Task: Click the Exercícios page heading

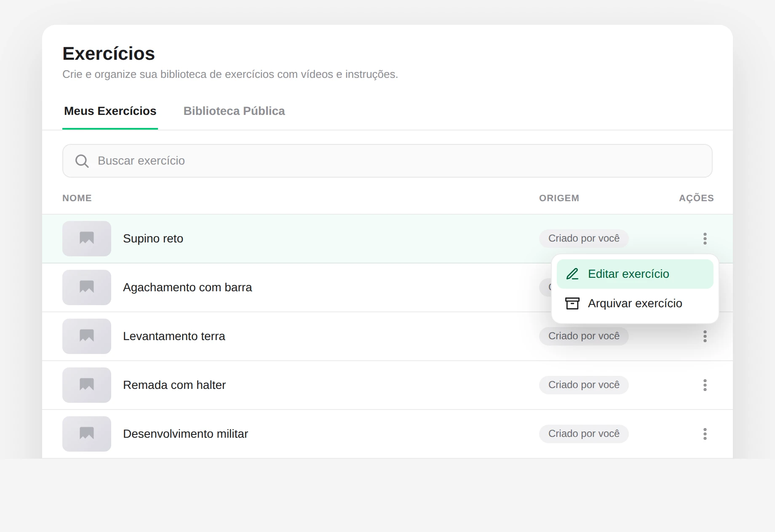Action: (x=109, y=53)
